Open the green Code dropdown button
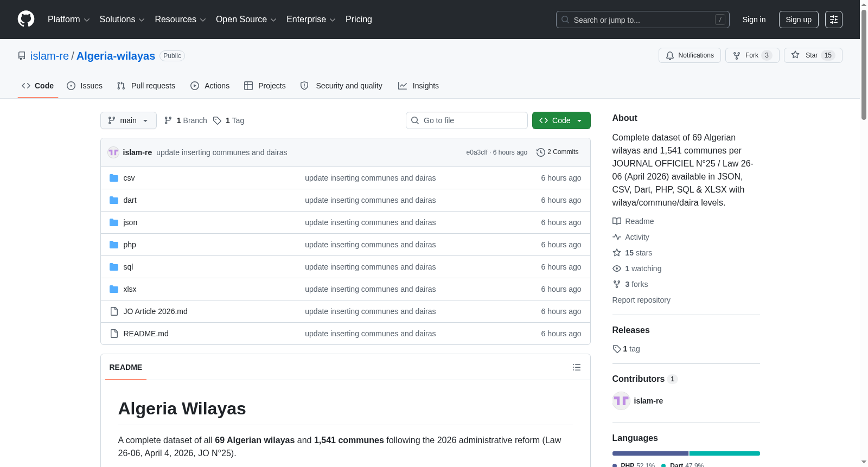Viewport: 868px width, 467px height. pos(561,120)
